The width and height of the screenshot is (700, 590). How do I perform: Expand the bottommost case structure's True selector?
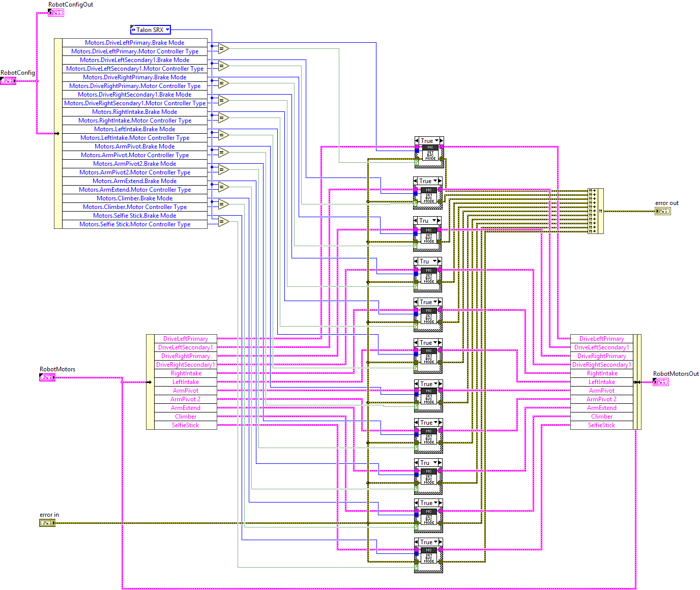[x=436, y=542]
